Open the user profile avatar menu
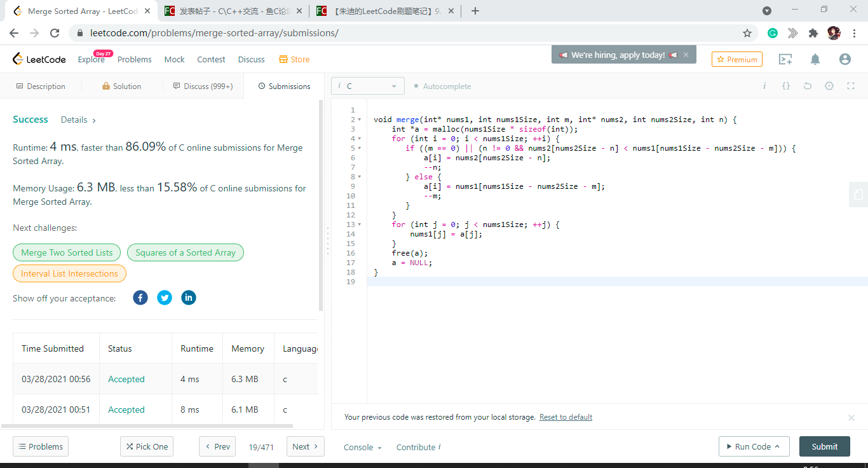This screenshot has height=468, width=868. click(x=844, y=59)
